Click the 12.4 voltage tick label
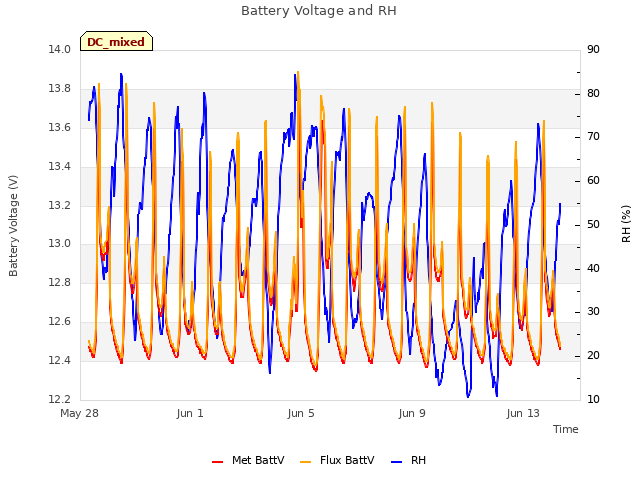The image size is (640, 480). click(59, 360)
